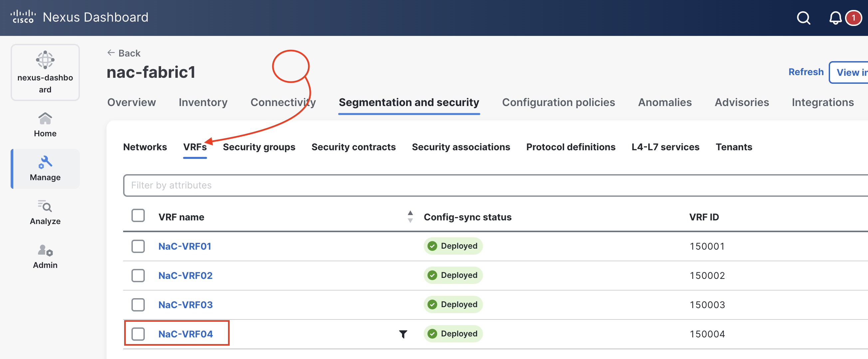Image resolution: width=868 pixels, height=359 pixels.
Task: Open Manage in the sidebar
Action: 45,169
